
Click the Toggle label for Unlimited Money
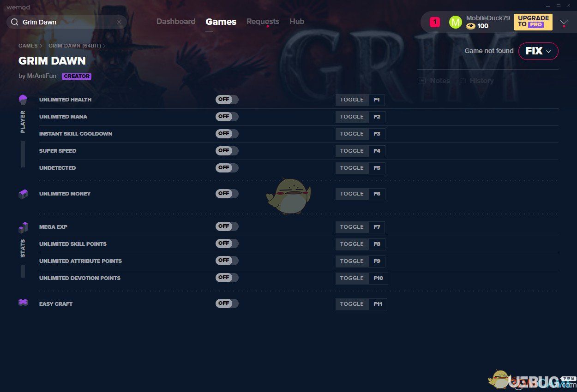[352, 194]
